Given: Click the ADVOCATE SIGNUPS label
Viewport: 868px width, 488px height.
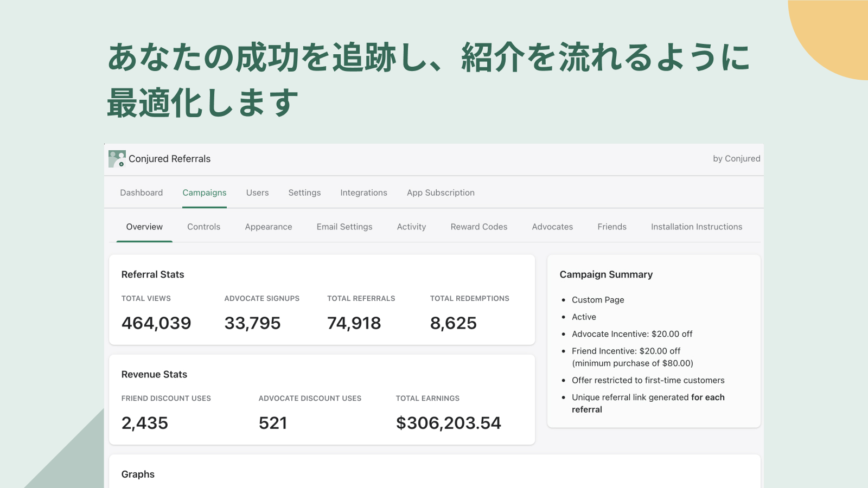Looking at the screenshot, I should point(262,298).
